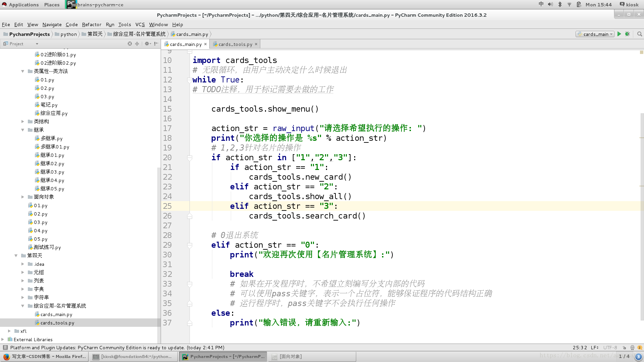The image size is (644, 362).
Task: Switch to Firefox CSDN window in taskbar
Action: 45,357
